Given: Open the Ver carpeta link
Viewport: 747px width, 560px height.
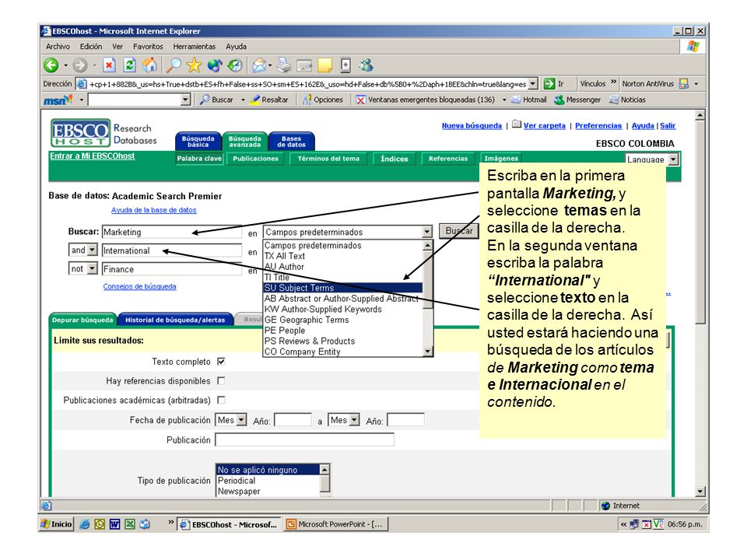Looking at the screenshot, I should click(544, 126).
